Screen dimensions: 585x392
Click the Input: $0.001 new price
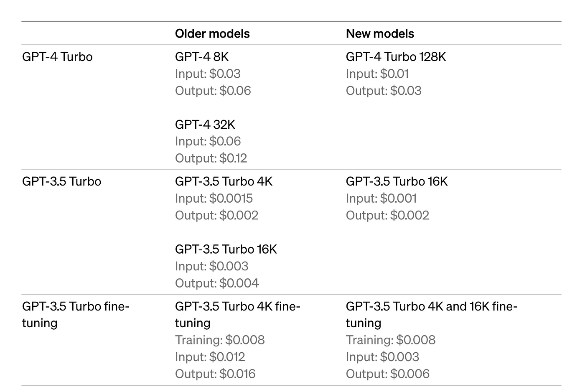pyautogui.click(x=381, y=198)
